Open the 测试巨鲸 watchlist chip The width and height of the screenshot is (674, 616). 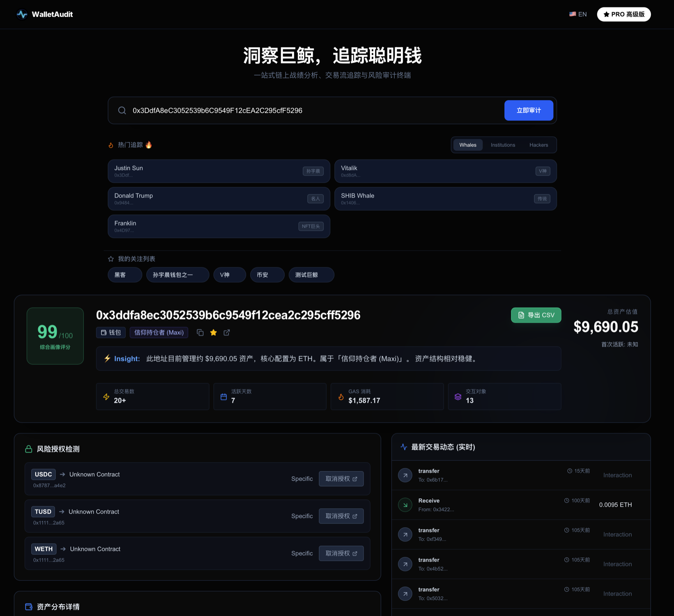point(311,275)
